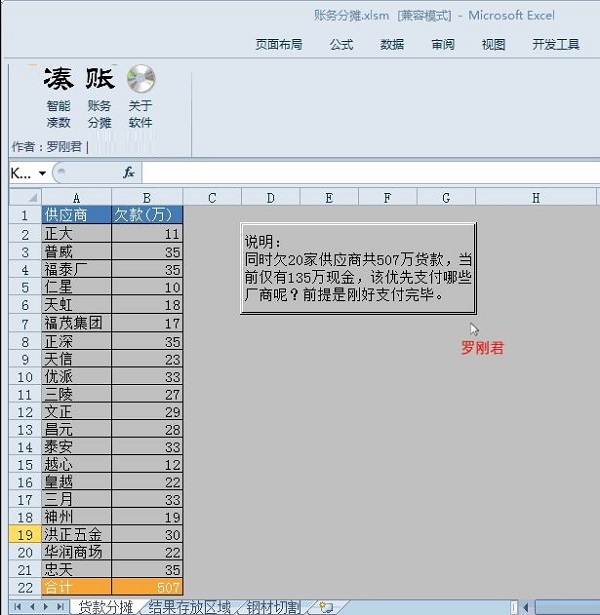Screen dimensions: 600x615
Task: Select the 货款分摊 sheet tab
Action: 105,607
